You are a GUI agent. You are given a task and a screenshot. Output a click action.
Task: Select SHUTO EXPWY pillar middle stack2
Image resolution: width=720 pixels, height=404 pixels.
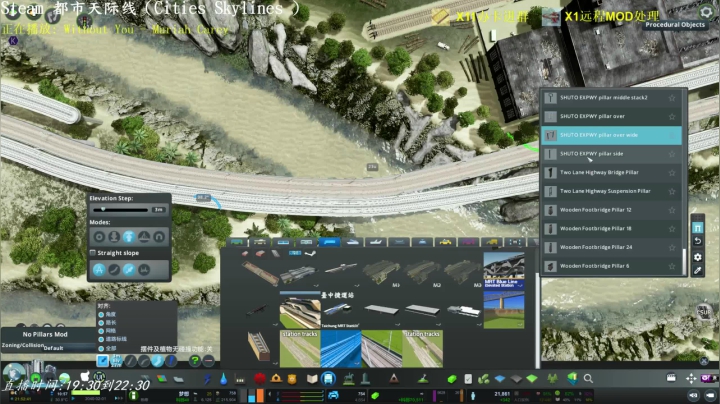[611, 98]
